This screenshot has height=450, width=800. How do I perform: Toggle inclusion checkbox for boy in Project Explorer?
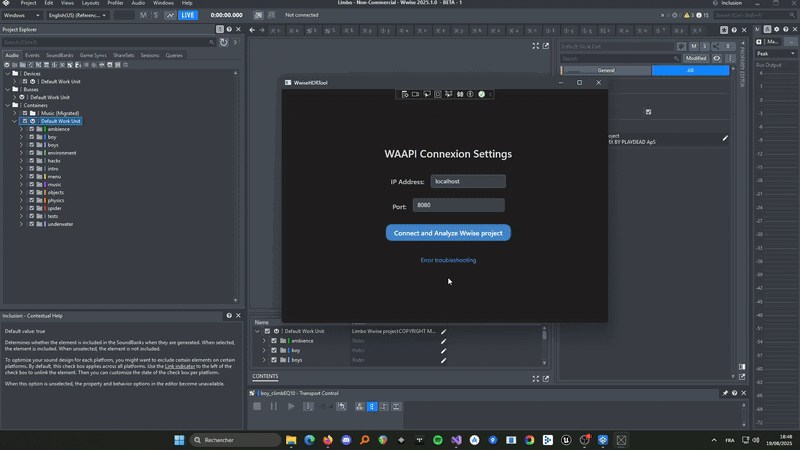pyautogui.click(x=32, y=137)
